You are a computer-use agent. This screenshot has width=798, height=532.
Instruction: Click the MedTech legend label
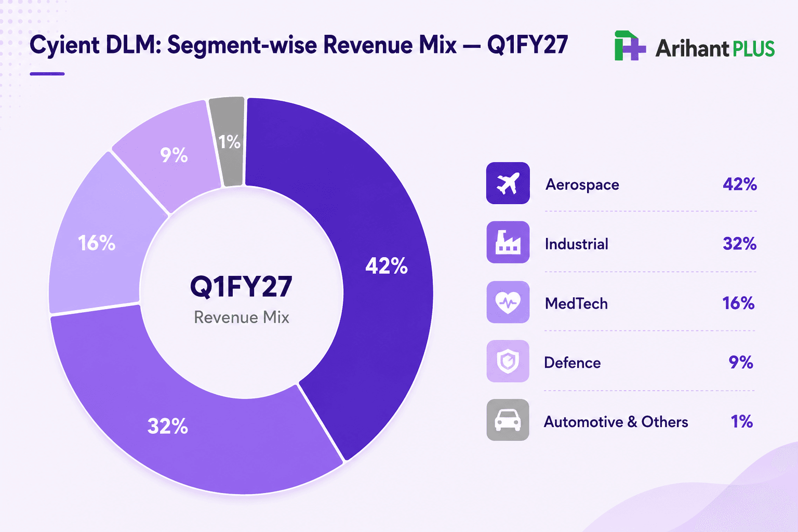pyautogui.click(x=576, y=303)
